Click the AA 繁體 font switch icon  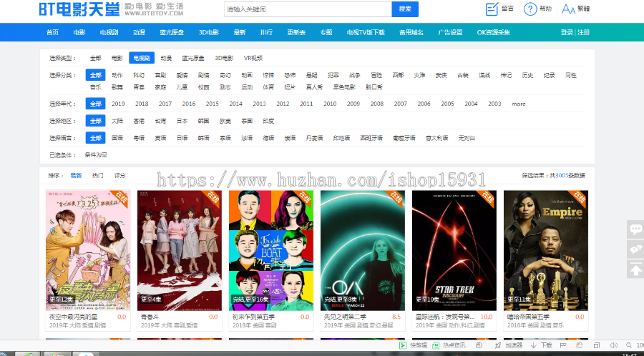pyautogui.click(x=568, y=9)
